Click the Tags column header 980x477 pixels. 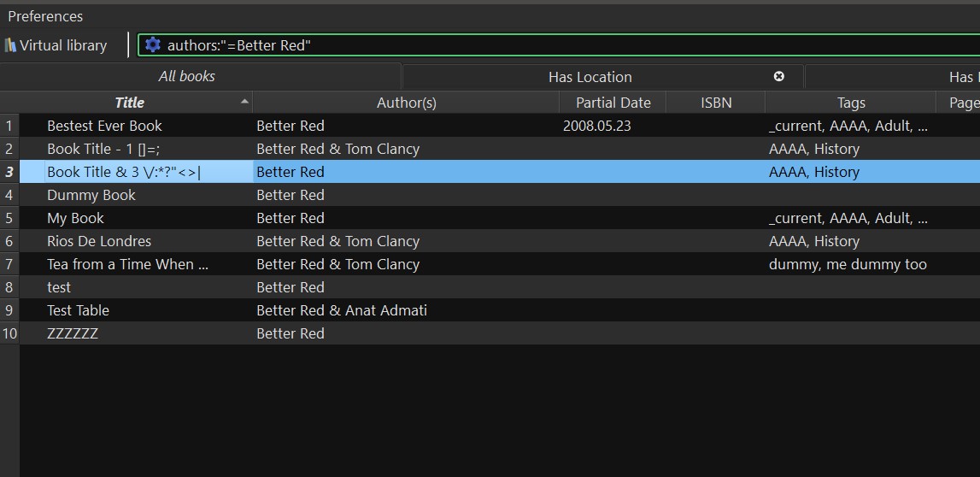click(850, 103)
